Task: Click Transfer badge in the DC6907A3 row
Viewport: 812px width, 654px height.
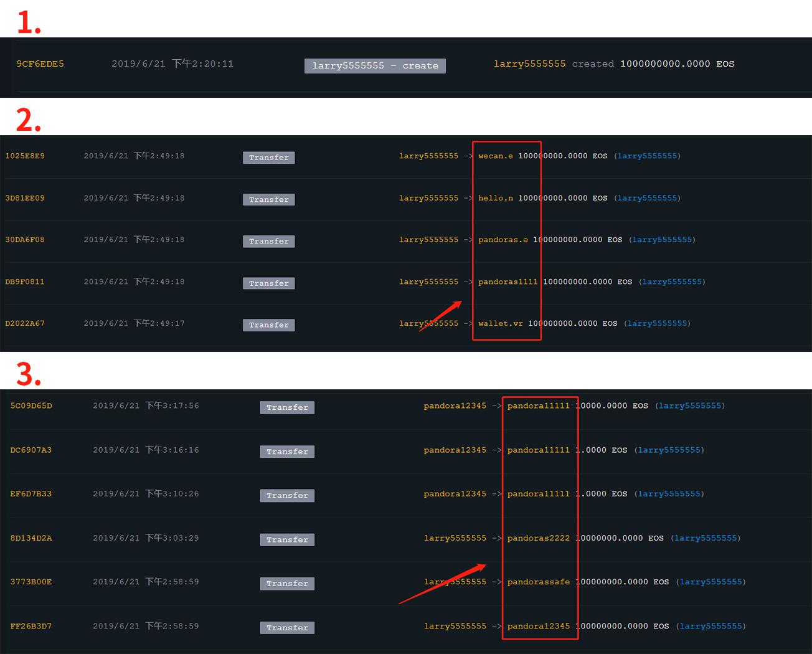Action: click(x=287, y=452)
